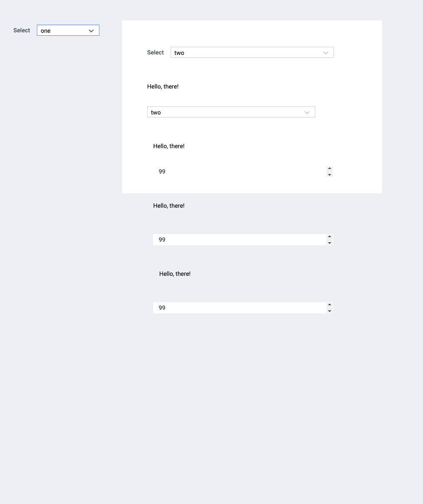Click the decrement arrow of the middle 99 spinner
Viewport: 423px width, 504px height.
tap(329, 242)
